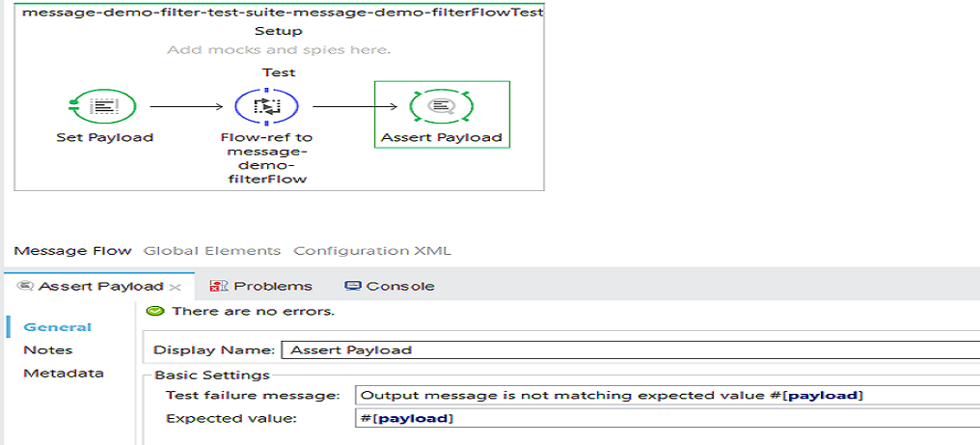
Task: Open the Notes properties section
Action: [x=48, y=350]
